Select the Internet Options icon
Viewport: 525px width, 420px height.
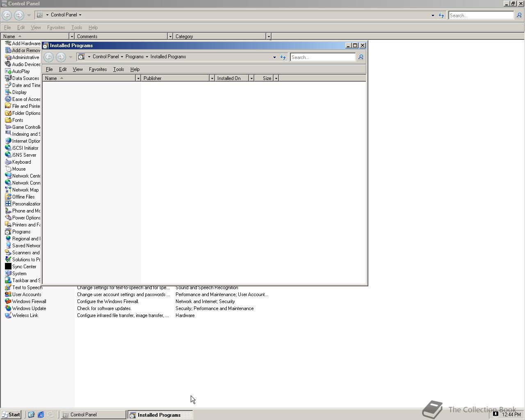click(x=8, y=141)
